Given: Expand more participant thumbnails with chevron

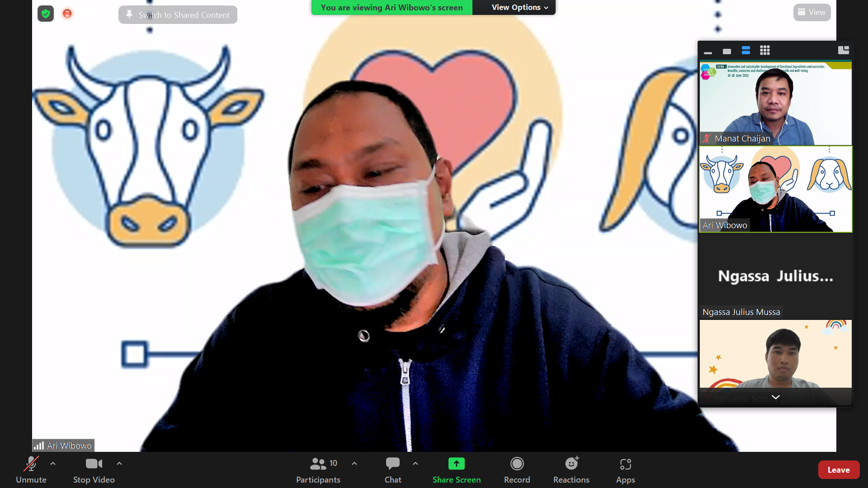Looking at the screenshot, I should [775, 397].
